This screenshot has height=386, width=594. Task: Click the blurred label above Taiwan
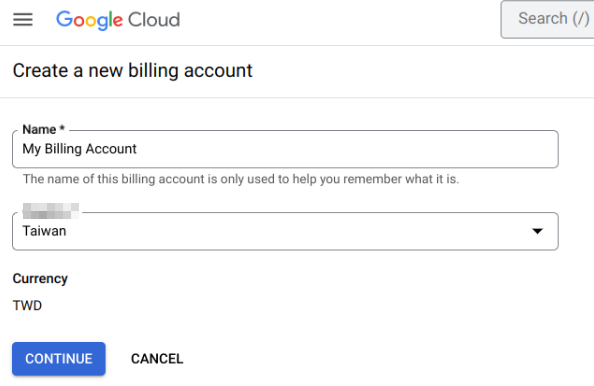point(51,211)
